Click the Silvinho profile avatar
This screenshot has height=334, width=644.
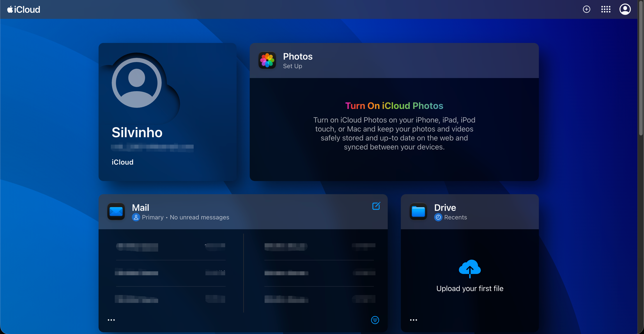point(136,83)
